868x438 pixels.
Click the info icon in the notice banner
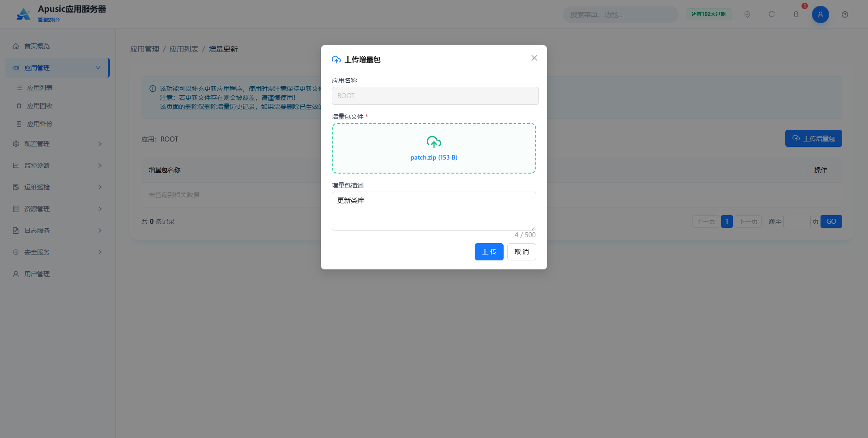tap(153, 89)
